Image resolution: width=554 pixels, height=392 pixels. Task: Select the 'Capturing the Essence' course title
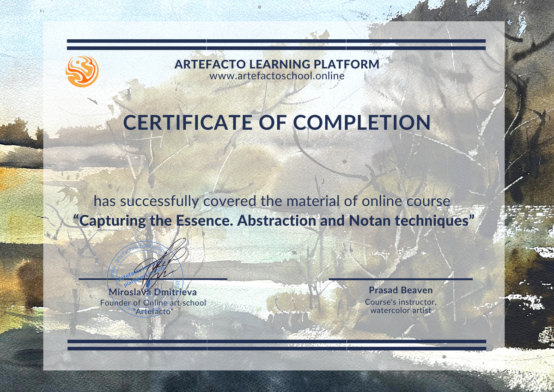(x=274, y=220)
